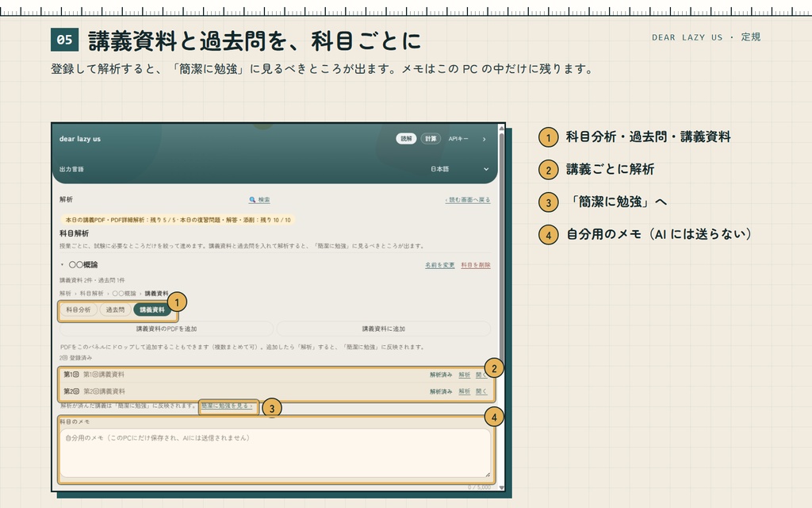
Task: Click the 解析 breadcrumb item
Action: [x=65, y=294]
